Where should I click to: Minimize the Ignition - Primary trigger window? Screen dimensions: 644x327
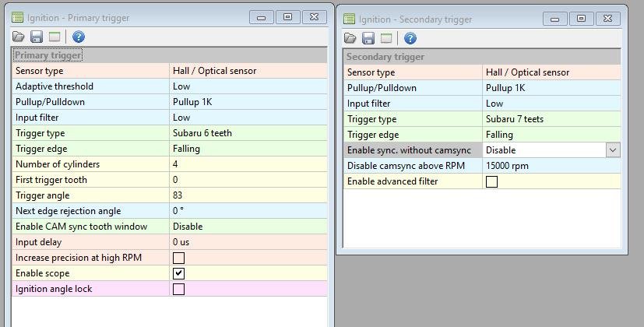(261, 17)
